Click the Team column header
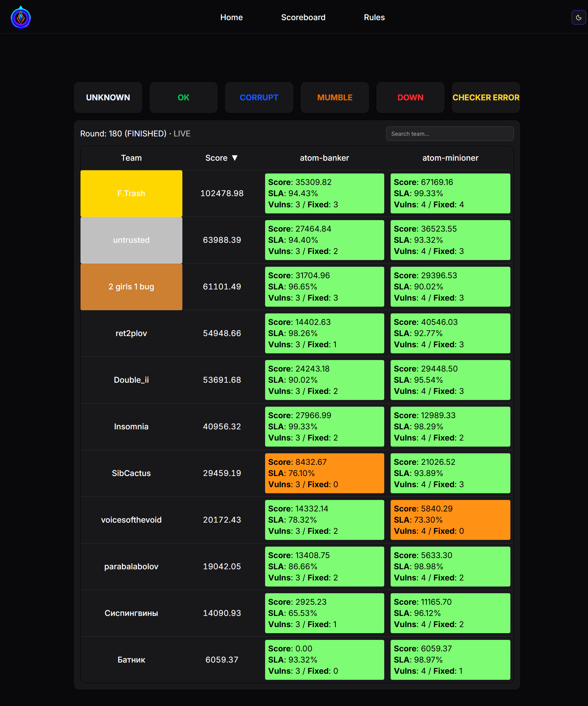The width and height of the screenshot is (588, 706). [131, 158]
